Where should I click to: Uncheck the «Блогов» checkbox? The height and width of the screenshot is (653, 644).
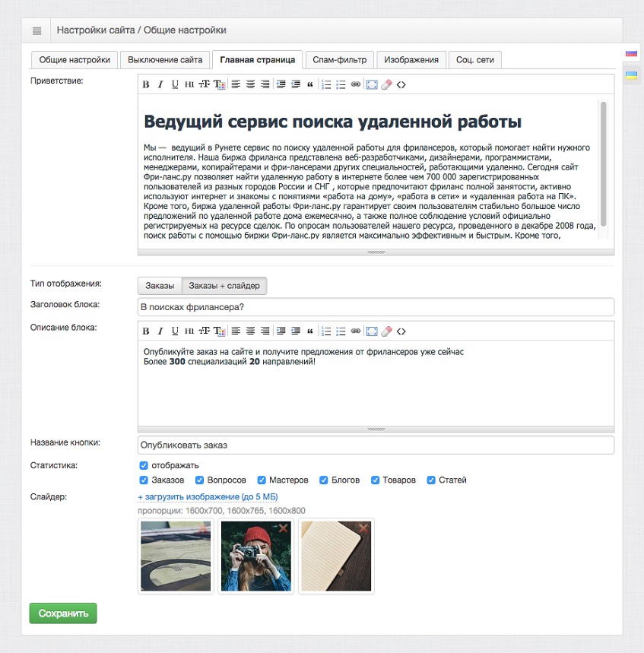click(324, 480)
